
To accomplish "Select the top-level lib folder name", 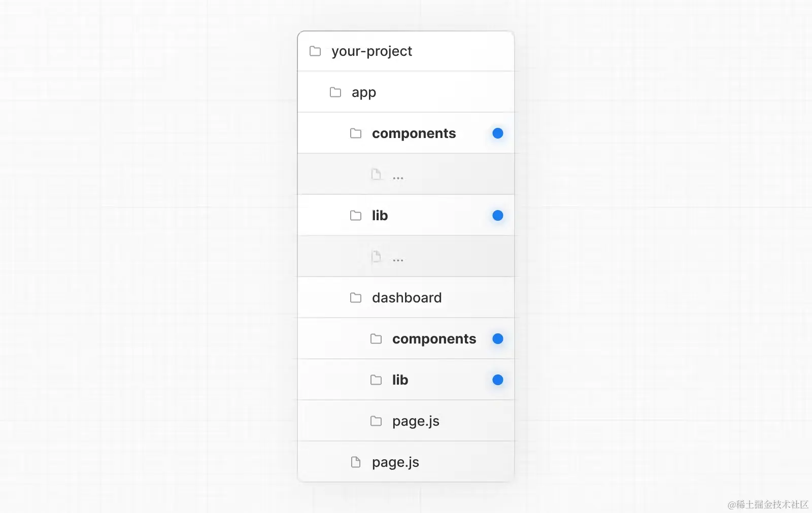I will pyautogui.click(x=380, y=216).
